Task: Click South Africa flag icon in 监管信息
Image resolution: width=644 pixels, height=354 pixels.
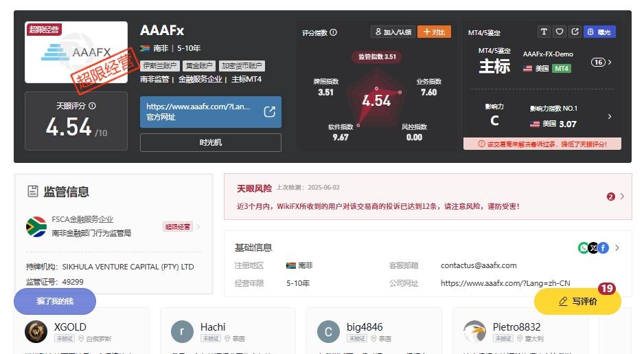Action: [36, 227]
